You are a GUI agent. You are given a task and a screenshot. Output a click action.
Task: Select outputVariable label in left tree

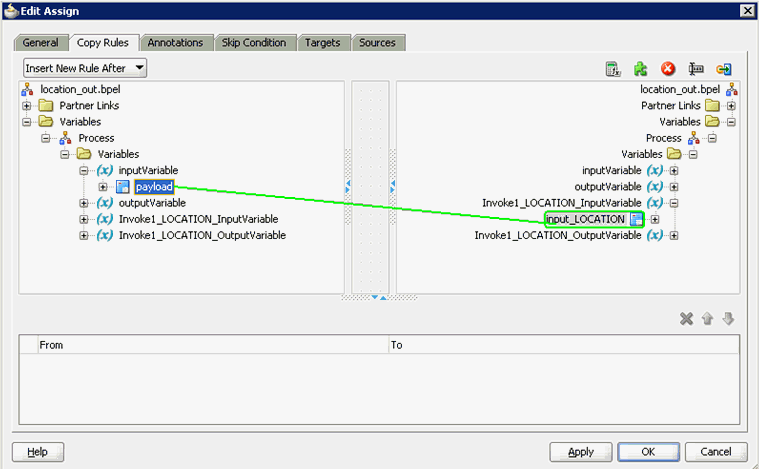point(152,202)
